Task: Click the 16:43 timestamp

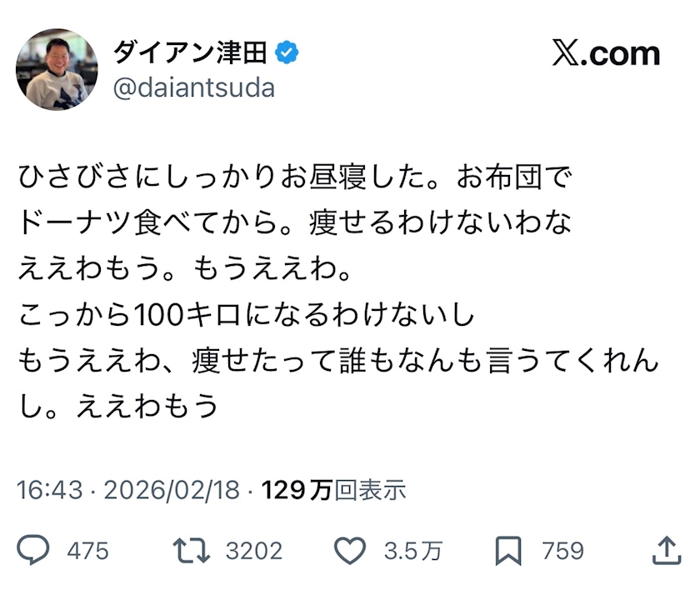Action: coord(50,489)
